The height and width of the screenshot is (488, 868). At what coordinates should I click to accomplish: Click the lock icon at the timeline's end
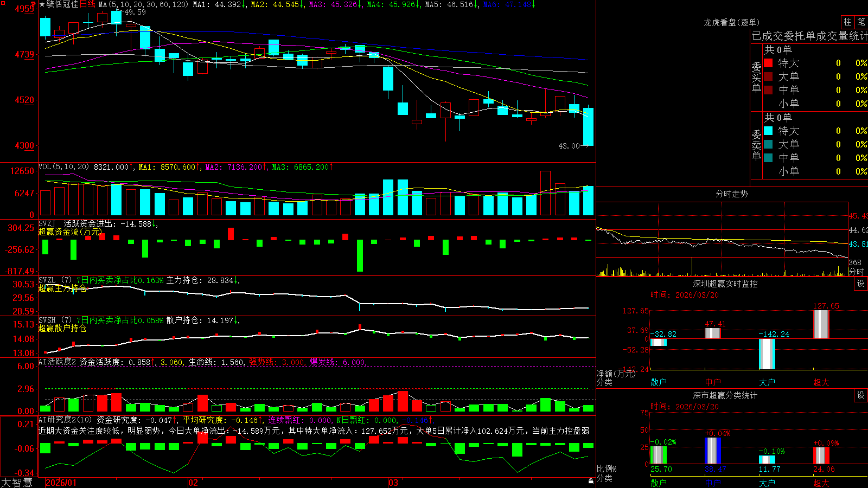[x=591, y=481]
